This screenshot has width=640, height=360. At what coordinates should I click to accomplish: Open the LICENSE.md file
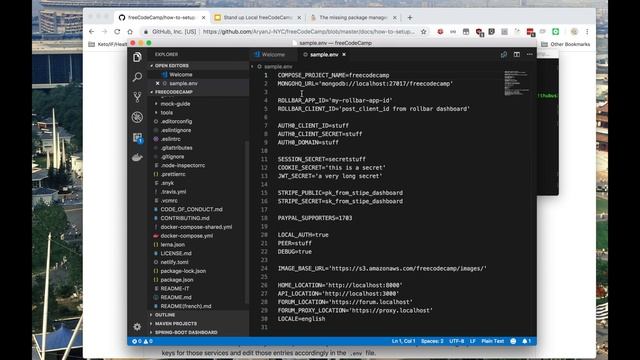pos(176,253)
